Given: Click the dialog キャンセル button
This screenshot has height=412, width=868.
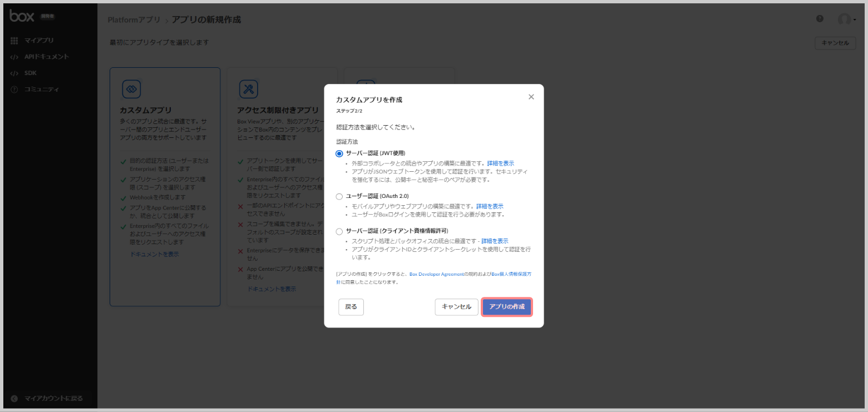Looking at the screenshot, I should tap(456, 307).
